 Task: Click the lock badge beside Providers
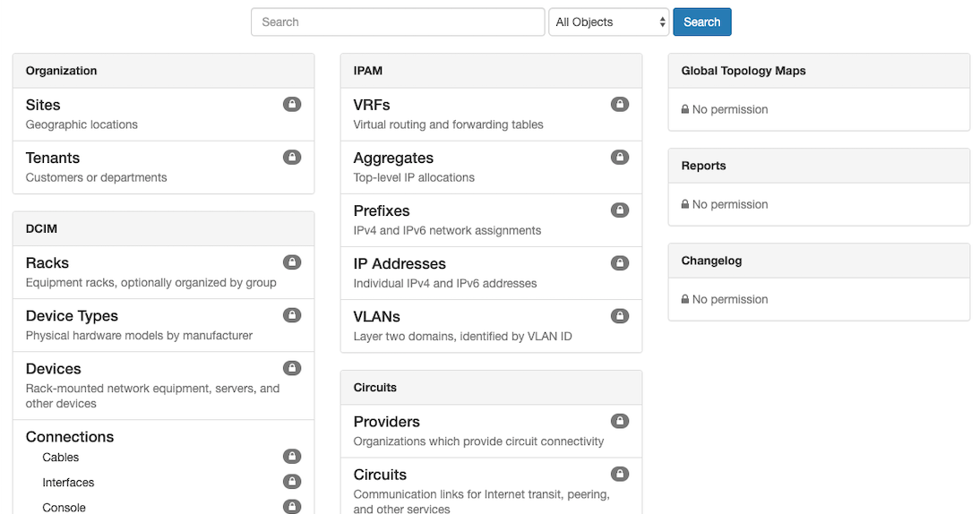pyautogui.click(x=620, y=421)
